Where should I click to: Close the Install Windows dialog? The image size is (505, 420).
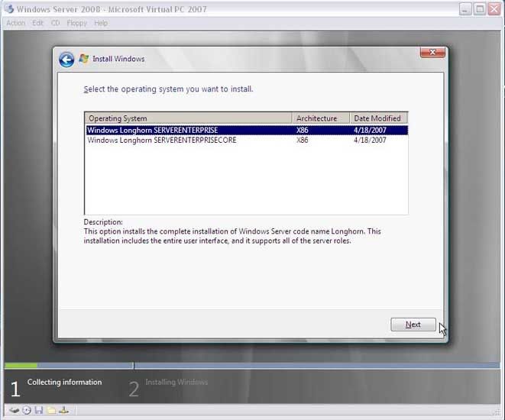point(432,52)
